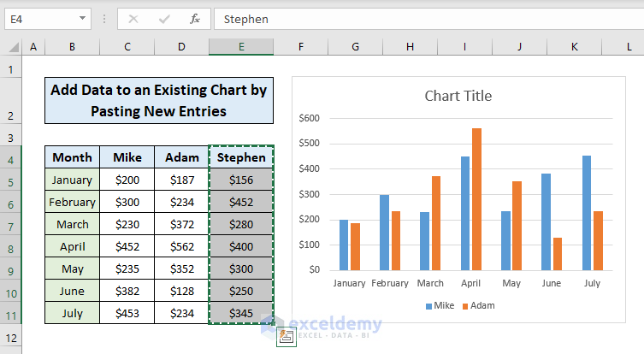Select the column G header
The image size is (644, 354).
coord(356,47)
